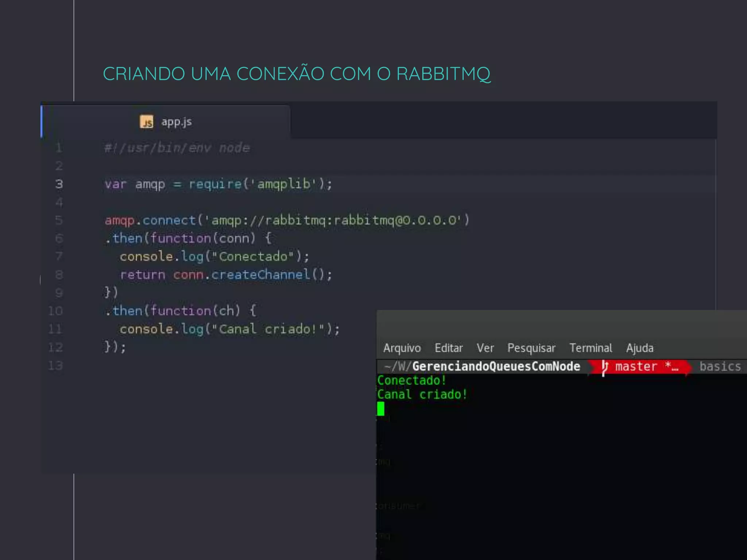
Task: Click the 'return' keyword on line 8
Action: tap(143, 275)
